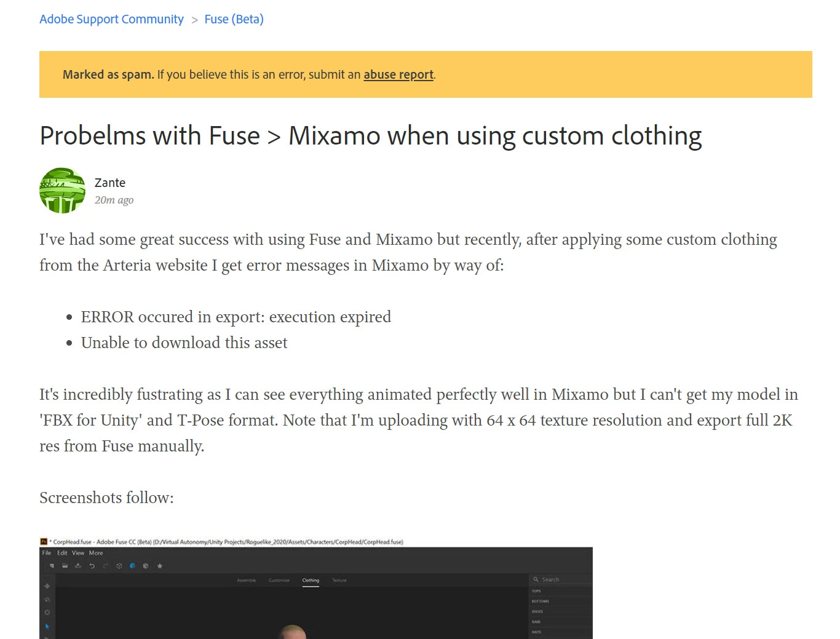Viewport: 840px width, 639px height.
Task: Select the Customize tab in the Fuse screenshot
Action: pyautogui.click(x=279, y=580)
